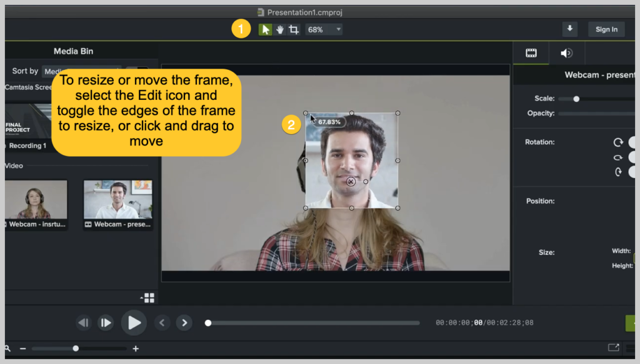Click the Sign In button
The height and width of the screenshot is (364, 640).
[606, 29]
